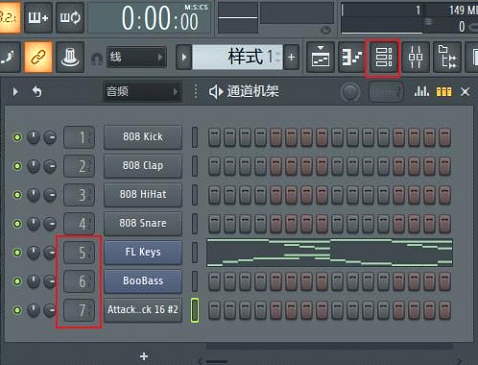The image size is (478, 365).
Task: Add a new channel with plus button
Action: (x=144, y=356)
